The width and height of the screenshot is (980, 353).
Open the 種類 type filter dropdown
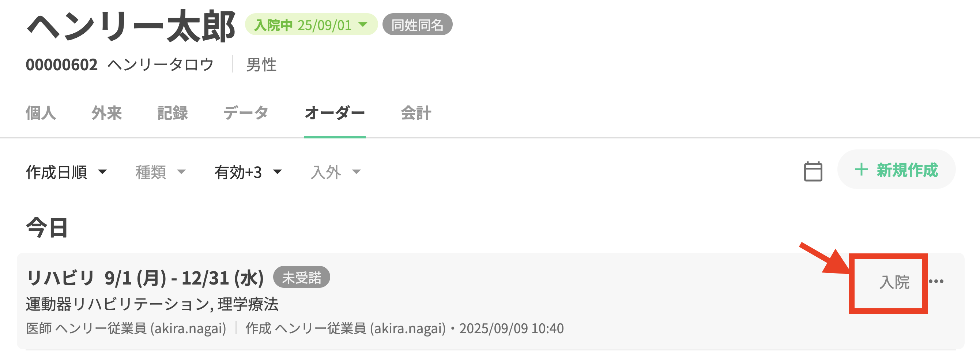160,172
